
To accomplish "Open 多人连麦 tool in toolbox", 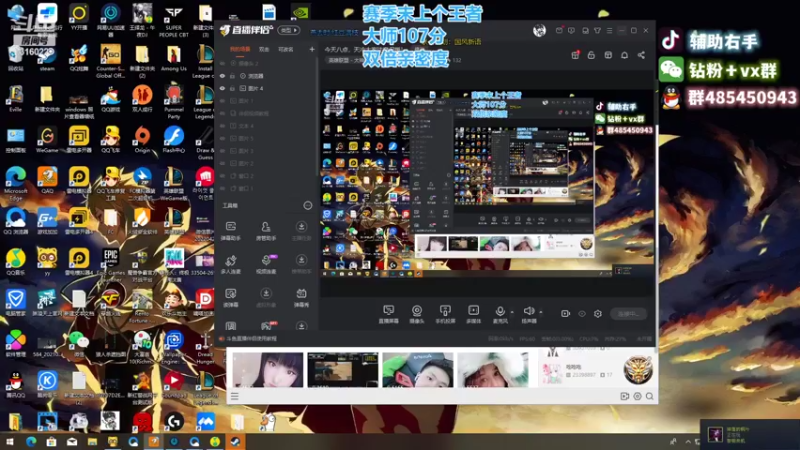I will pos(231,265).
